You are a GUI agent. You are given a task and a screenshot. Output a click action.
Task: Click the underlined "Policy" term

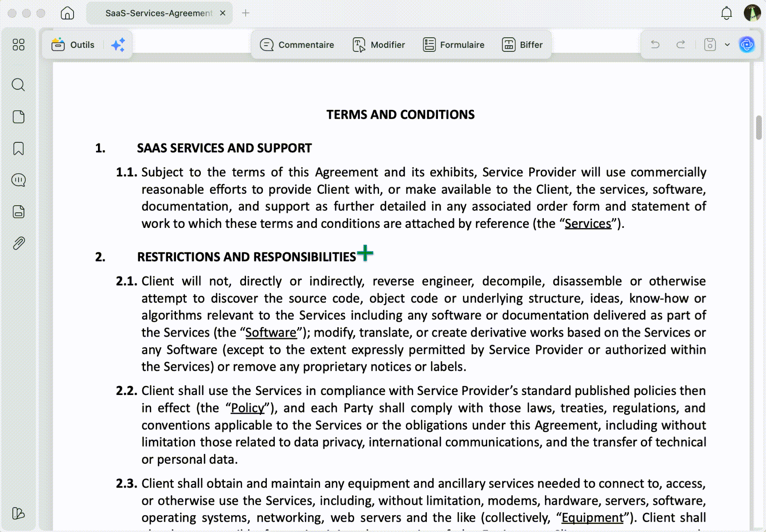pyautogui.click(x=247, y=408)
